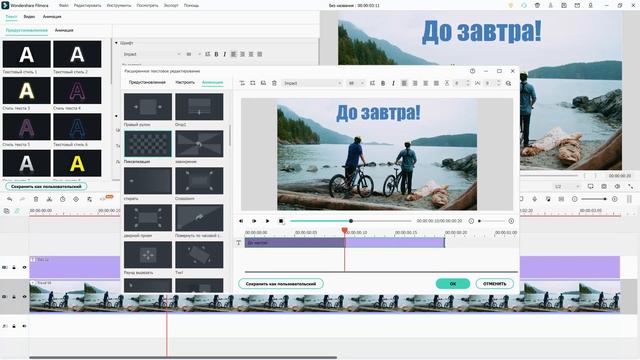Play the preview in the text editor dialog
The image size is (640, 360).
point(267,221)
